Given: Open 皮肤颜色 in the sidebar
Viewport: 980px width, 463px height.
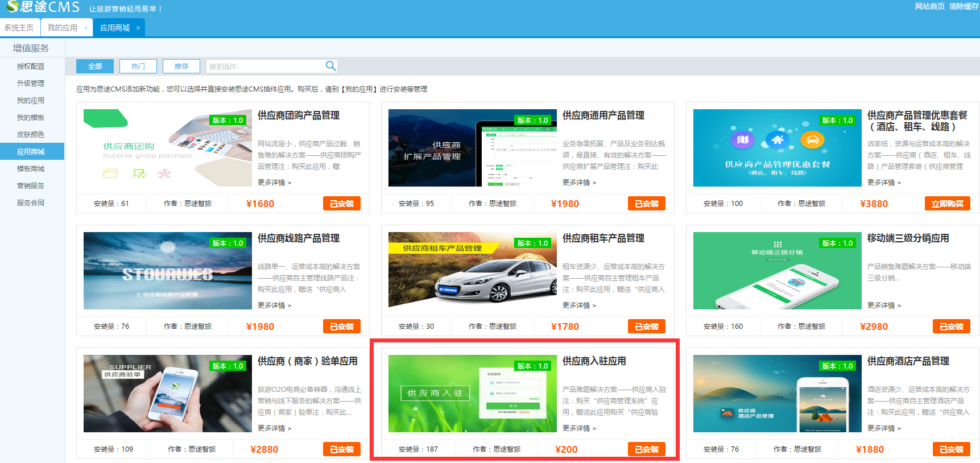Looking at the screenshot, I should pos(31,135).
